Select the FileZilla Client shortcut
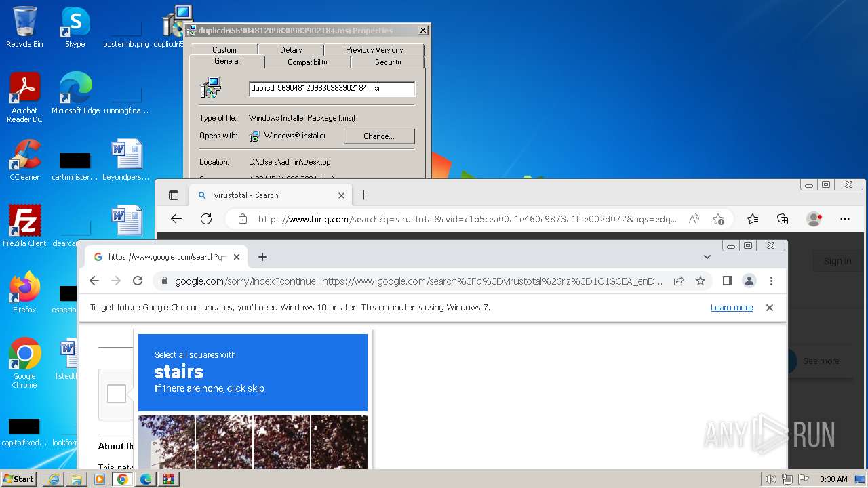 24,226
